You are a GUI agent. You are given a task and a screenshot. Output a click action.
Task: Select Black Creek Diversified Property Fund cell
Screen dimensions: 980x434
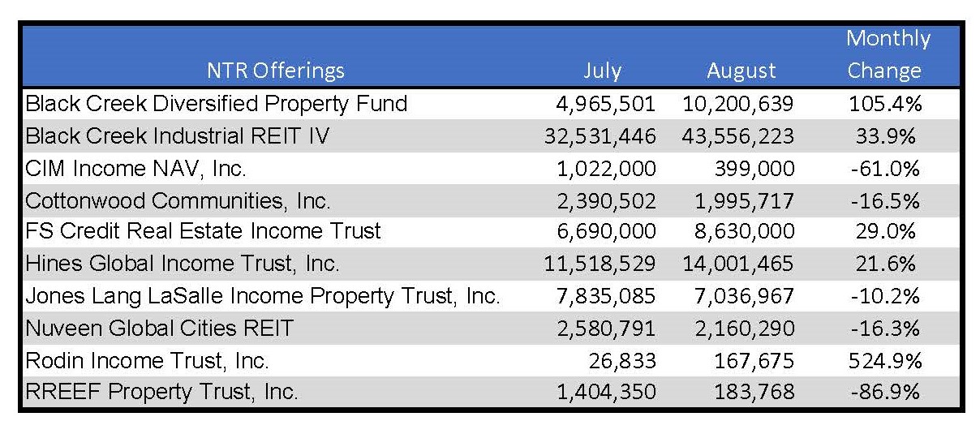(216, 104)
